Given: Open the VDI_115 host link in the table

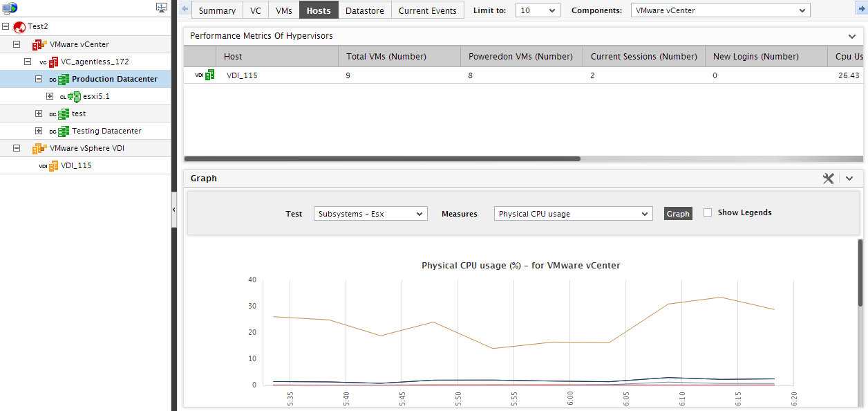Looking at the screenshot, I should [242, 75].
